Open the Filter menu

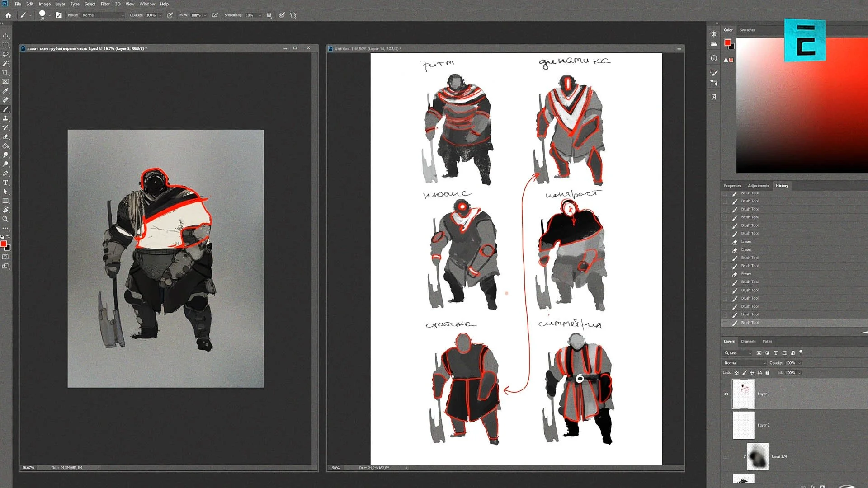pyautogui.click(x=105, y=4)
